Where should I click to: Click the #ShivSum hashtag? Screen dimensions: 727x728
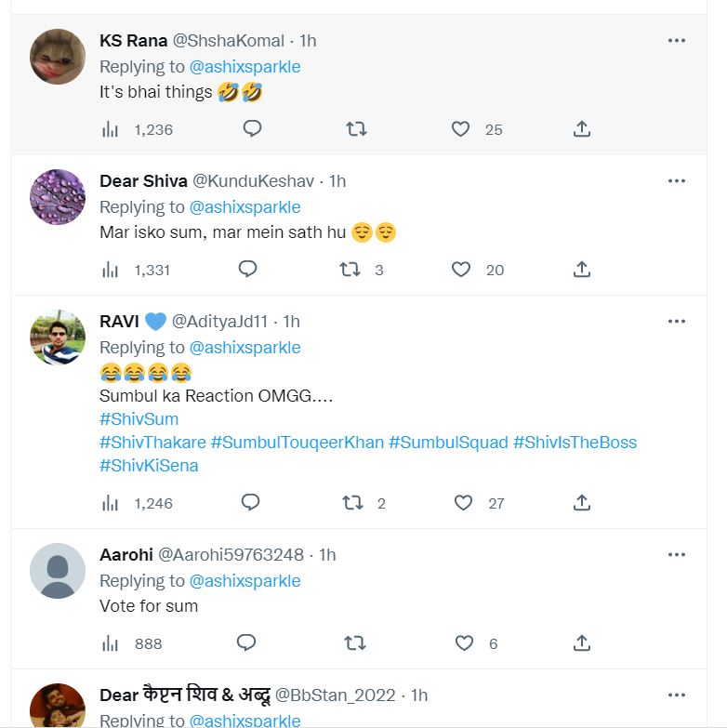[139, 419]
